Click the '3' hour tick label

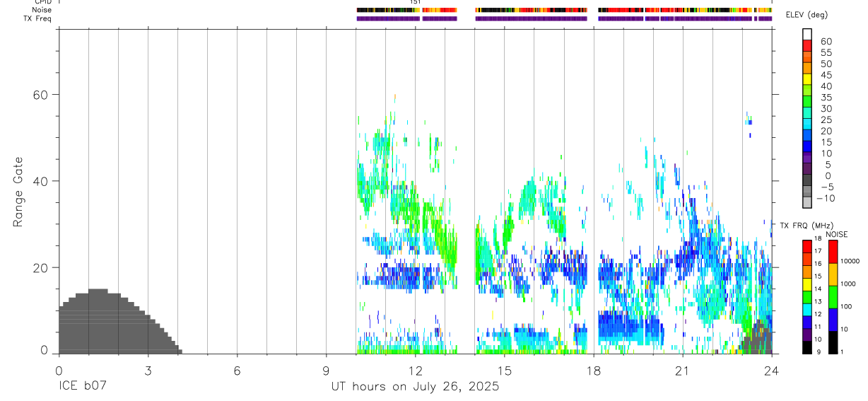(x=148, y=371)
